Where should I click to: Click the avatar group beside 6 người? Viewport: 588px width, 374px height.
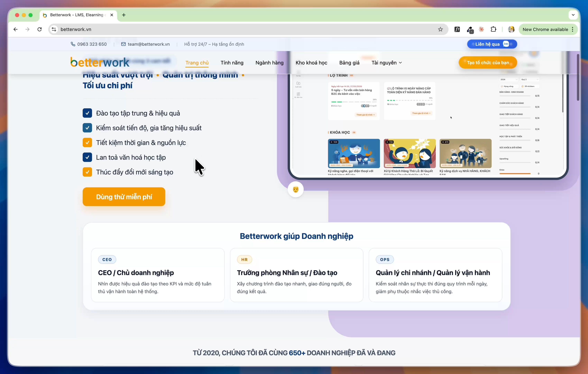click(x=365, y=106)
